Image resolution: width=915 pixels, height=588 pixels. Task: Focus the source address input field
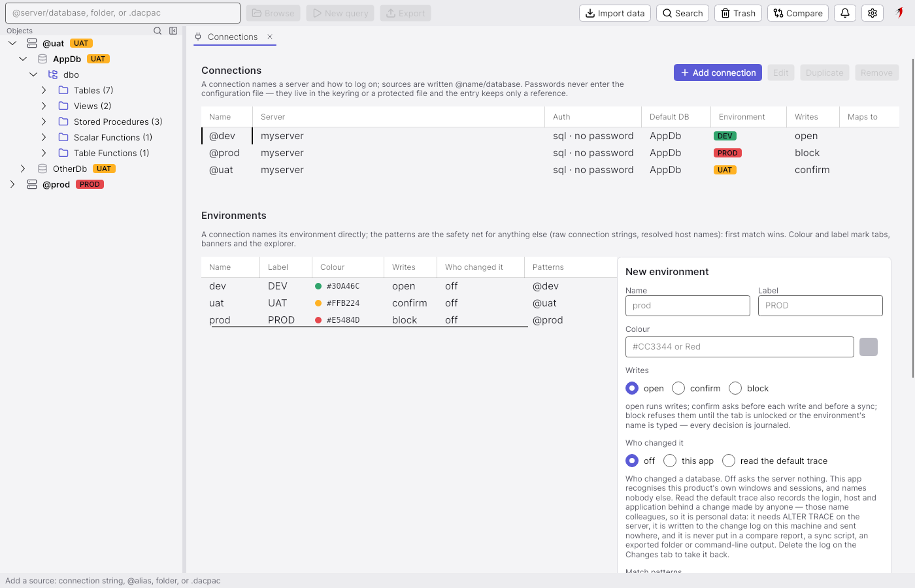coord(123,13)
